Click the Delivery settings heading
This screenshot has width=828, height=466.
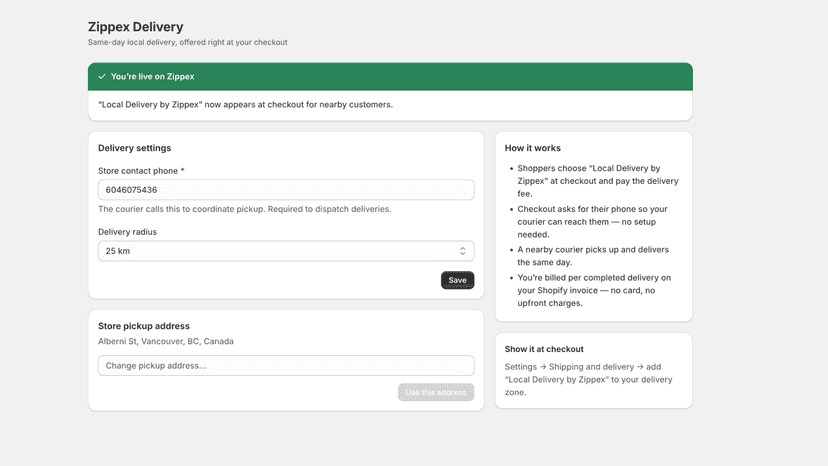(135, 148)
